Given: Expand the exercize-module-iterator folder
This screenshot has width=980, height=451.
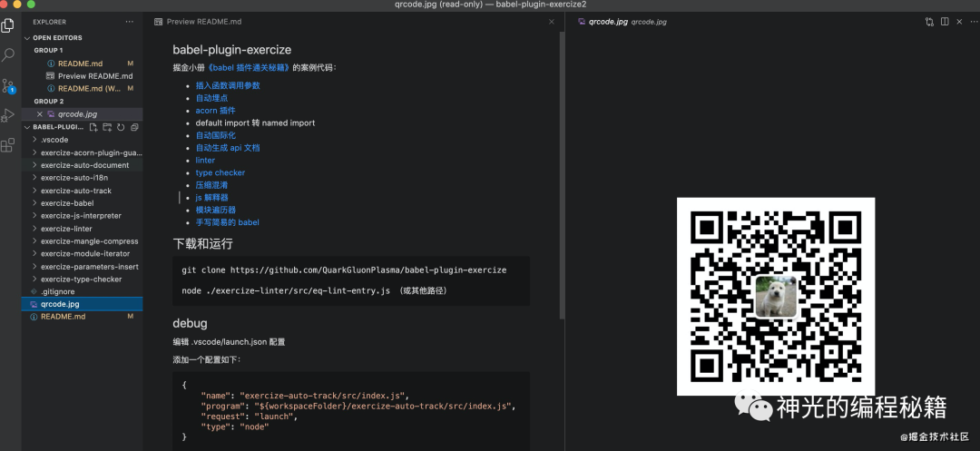Looking at the screenshot, I should click(35, 253).
